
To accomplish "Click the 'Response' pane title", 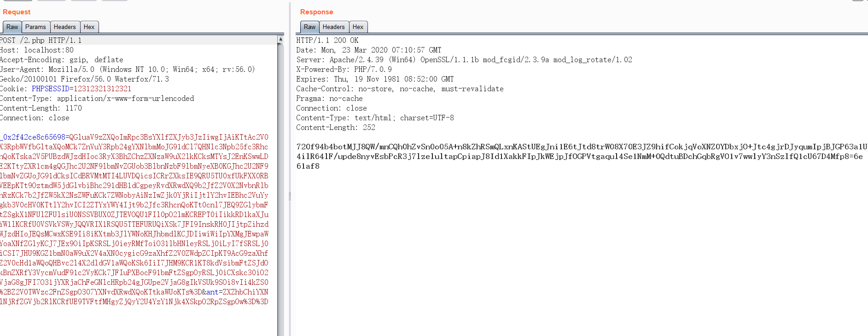I will click(317, 12).
